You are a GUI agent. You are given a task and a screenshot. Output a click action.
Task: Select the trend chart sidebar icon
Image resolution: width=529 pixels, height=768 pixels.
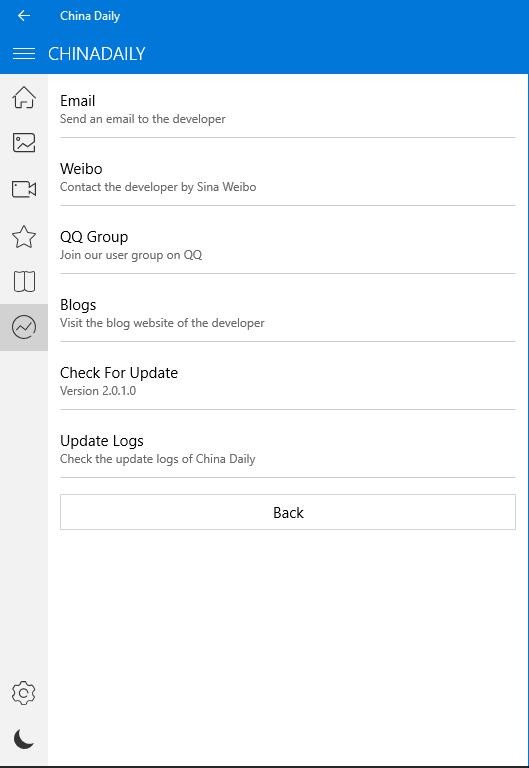(24, 327)
